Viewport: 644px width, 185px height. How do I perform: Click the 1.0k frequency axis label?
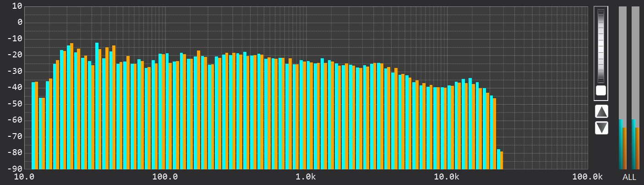click(306, 177)
